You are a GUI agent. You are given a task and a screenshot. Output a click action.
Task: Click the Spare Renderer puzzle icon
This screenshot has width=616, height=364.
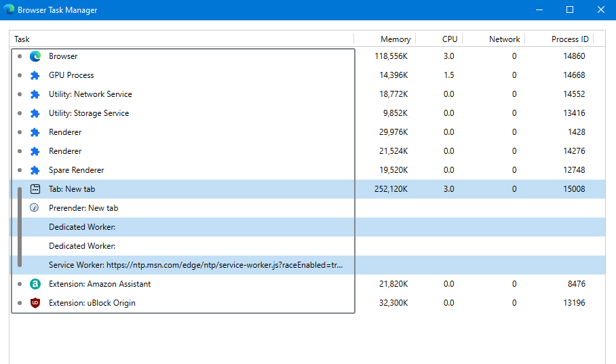point(35,170)
